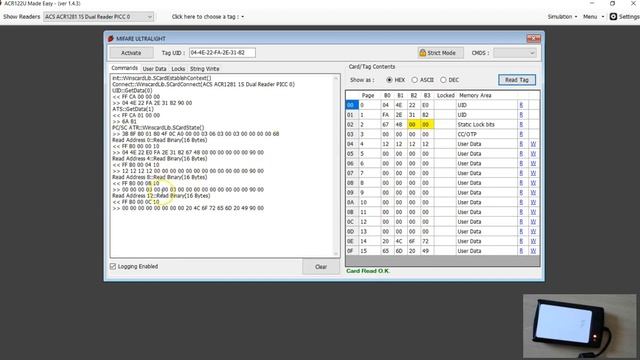Click R link for CC/OTP row
640x360 pixels.
pyautogui.click(x=521, y=134)
